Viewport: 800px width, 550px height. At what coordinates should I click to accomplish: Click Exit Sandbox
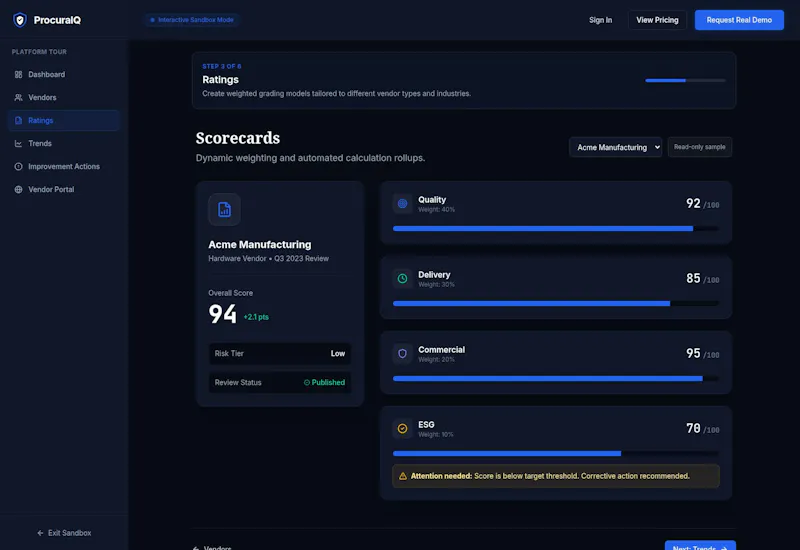point(64,533)
